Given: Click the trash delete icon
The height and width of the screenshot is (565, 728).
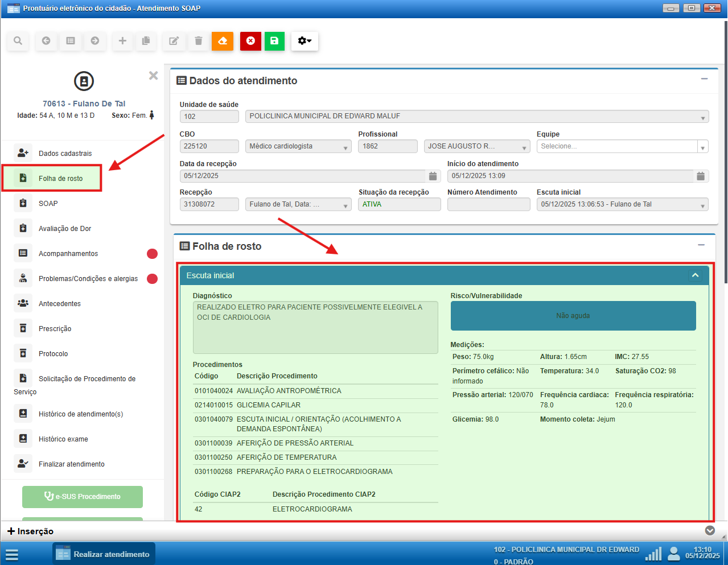Looking at the screenshot, I should click(x=198, y=41).
